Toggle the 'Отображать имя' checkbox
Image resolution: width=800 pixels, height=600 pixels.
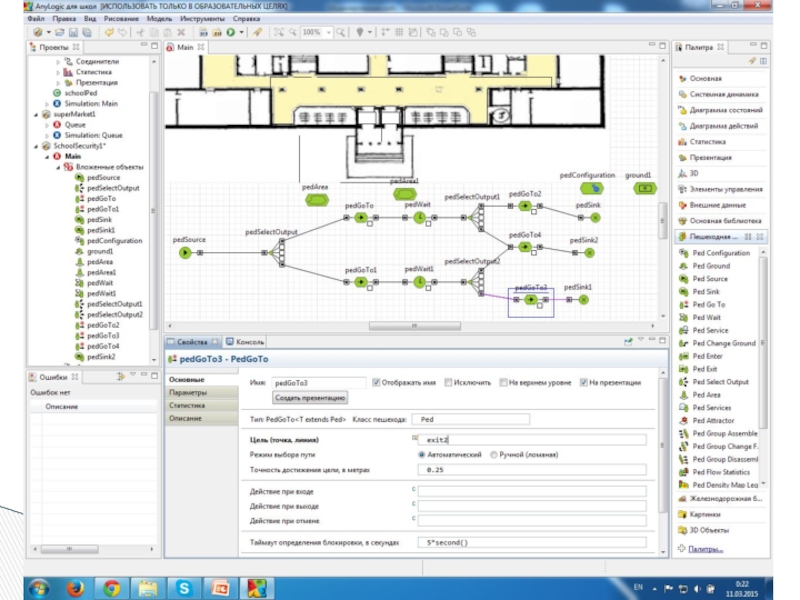pos(376,382)
